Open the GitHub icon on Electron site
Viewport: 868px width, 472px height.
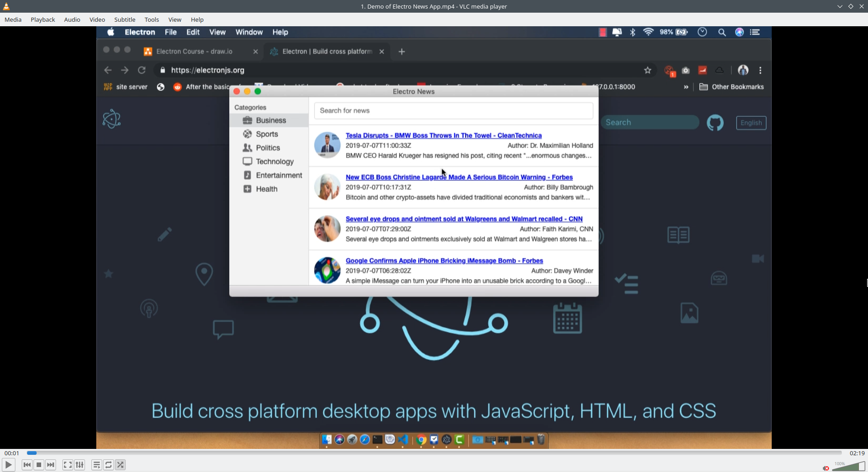(x=715, y=123)
